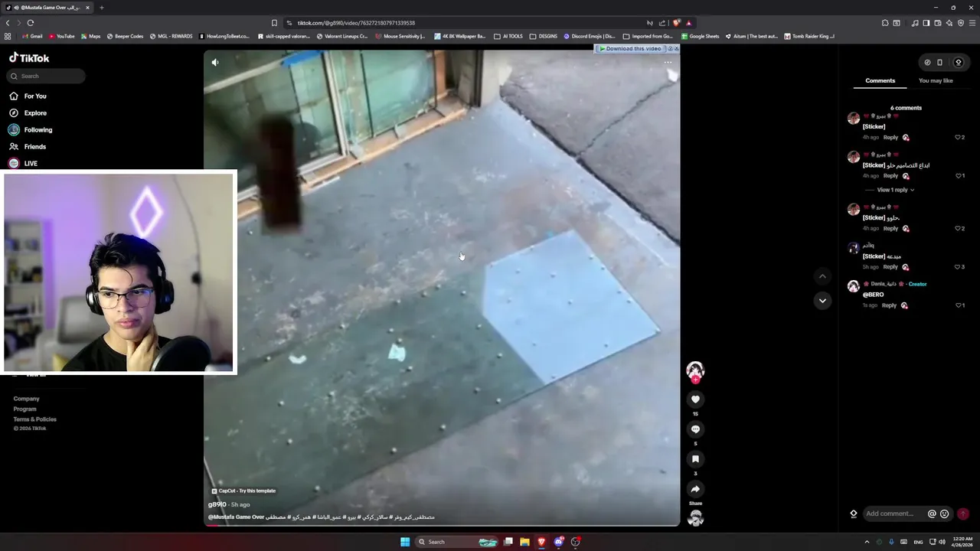
Task: Reply to the ابداع التصاميم حلو comment
Action: pos(890,176)
